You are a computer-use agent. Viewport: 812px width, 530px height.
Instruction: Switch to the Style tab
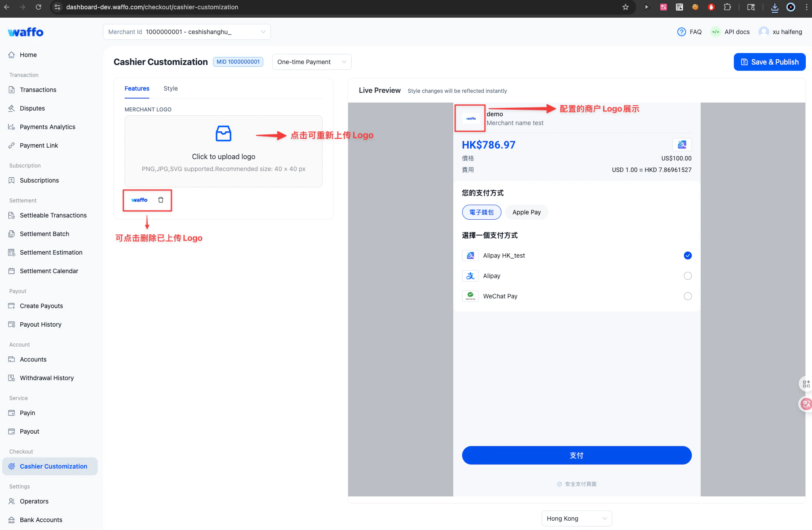pyautogui.click(x=171, y=88)
